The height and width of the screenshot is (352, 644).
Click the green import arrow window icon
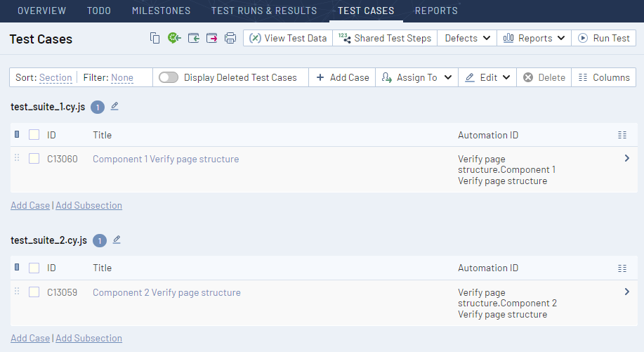[193, 38]
